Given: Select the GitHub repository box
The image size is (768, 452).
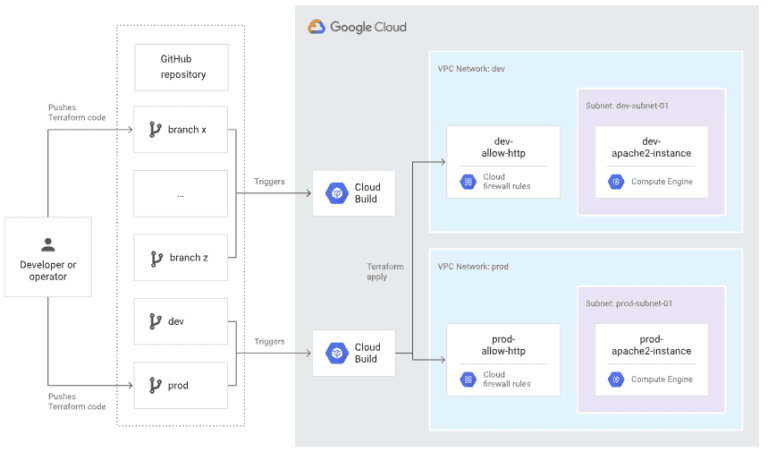Looking at the screenshot, I should tap(182, 68).
